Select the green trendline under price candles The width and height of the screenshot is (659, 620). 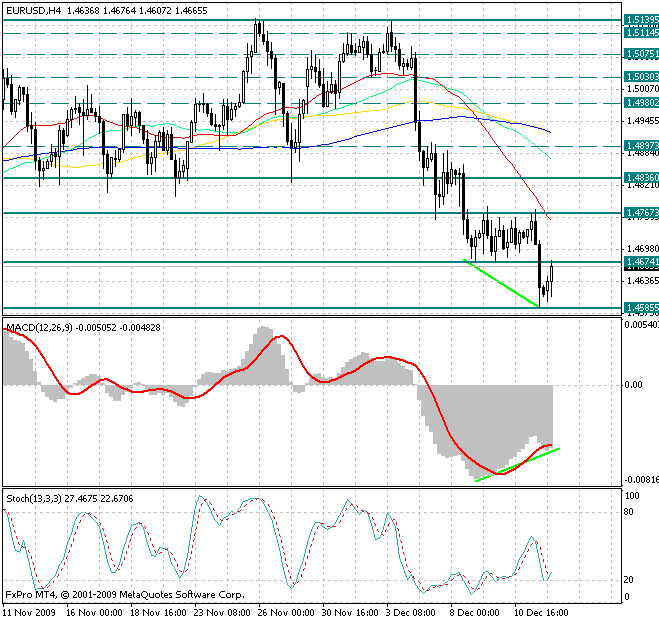coord(502,283)
